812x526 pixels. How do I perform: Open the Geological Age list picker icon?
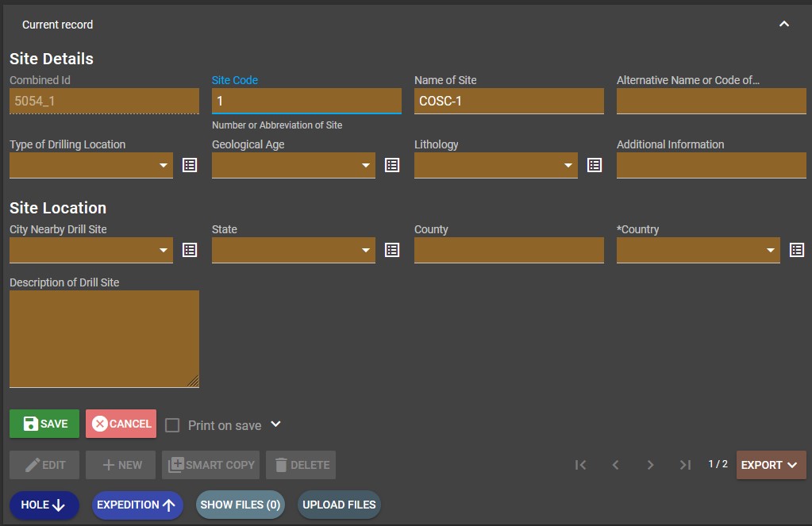click(x=391, y=165)
